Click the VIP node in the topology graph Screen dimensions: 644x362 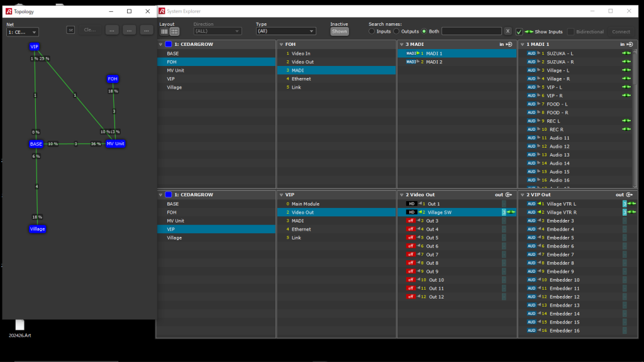(35, 47)
